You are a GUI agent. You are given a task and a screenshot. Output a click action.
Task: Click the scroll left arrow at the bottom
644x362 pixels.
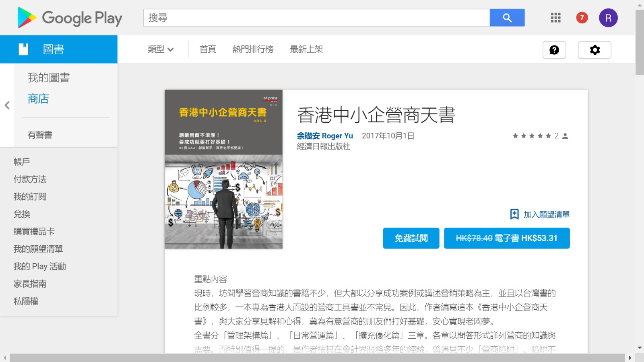click(x=4, y=358)
